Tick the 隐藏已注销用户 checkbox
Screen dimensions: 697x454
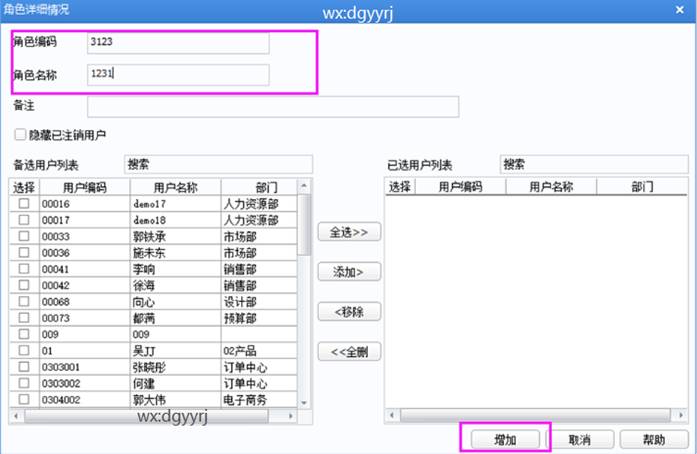pyautogui.click(x=20, y=135)
